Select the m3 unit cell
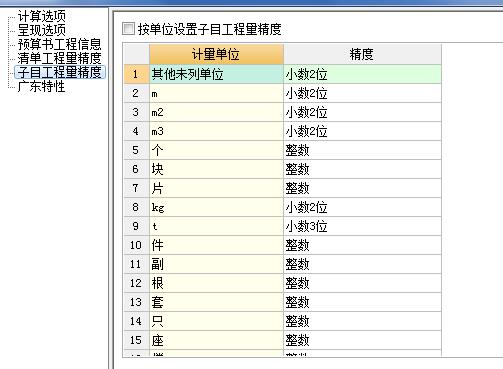Screen dimensions: 503x369 coord(216,131)
